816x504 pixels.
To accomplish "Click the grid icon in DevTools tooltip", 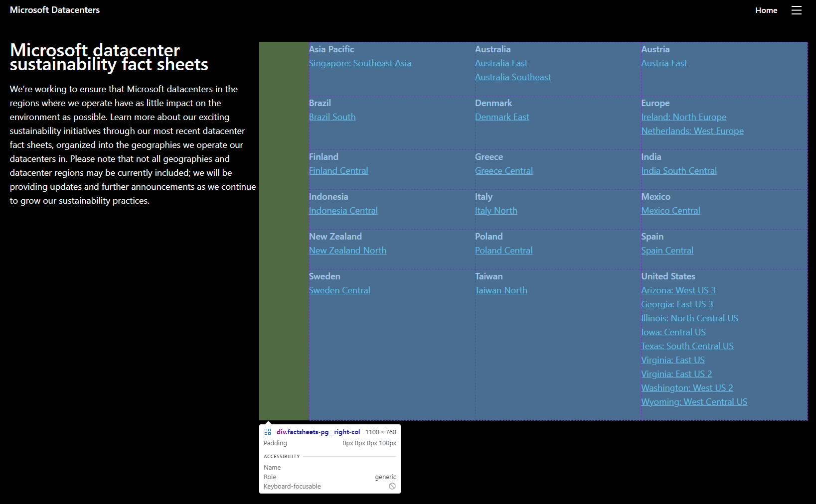I will click(268, 432).
